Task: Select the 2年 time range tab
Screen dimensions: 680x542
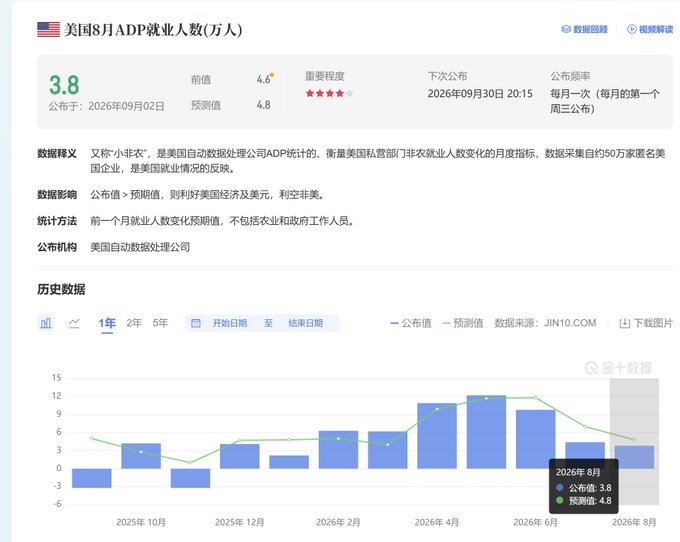Action: pyautogui.click(x=134, y=323)
